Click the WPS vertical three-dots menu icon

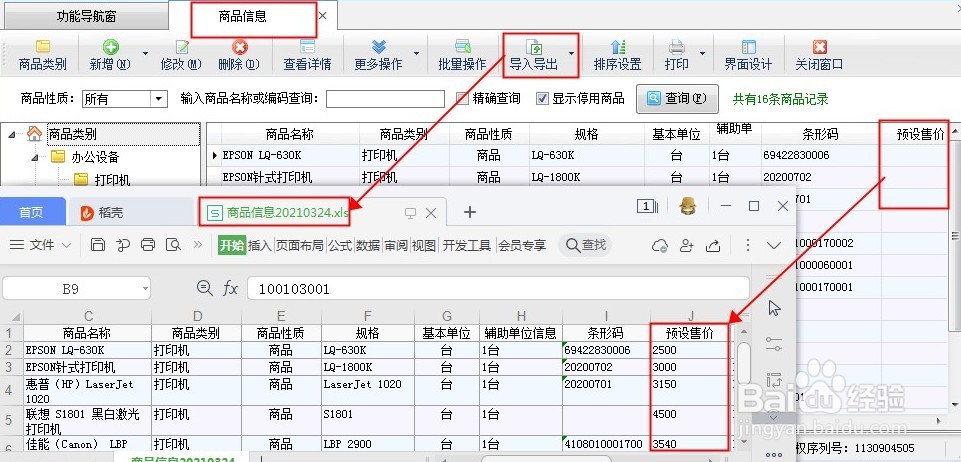coord(747,246)
